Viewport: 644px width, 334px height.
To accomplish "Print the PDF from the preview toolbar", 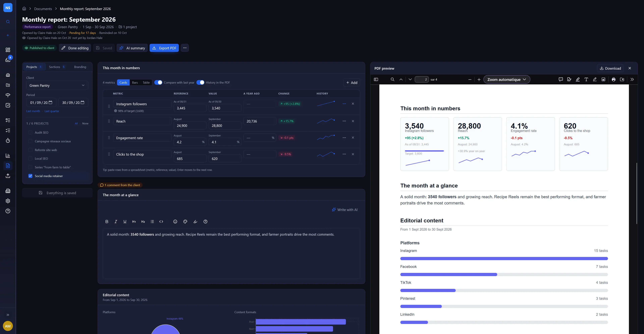I will 613,80.
